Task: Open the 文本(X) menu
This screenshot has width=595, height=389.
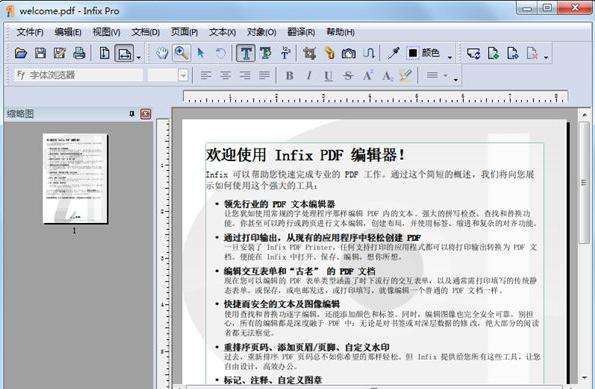Action: click(x=223, y=32)
